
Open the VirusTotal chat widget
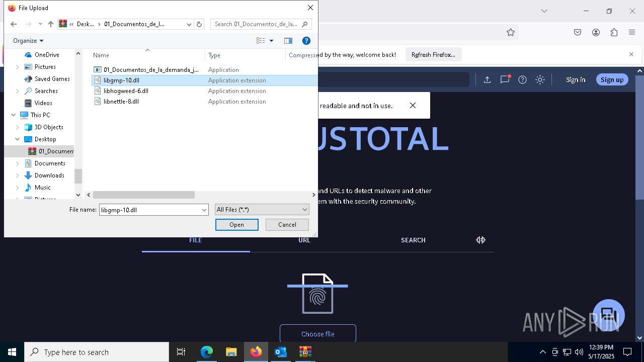609,315
